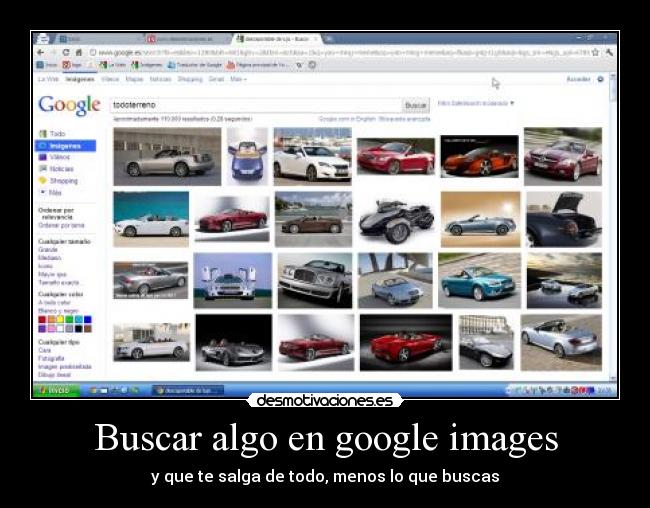The height and width of the screenshot is (508, 650).
Task: Select Mapas in top navigation bar
Action: 134,79
